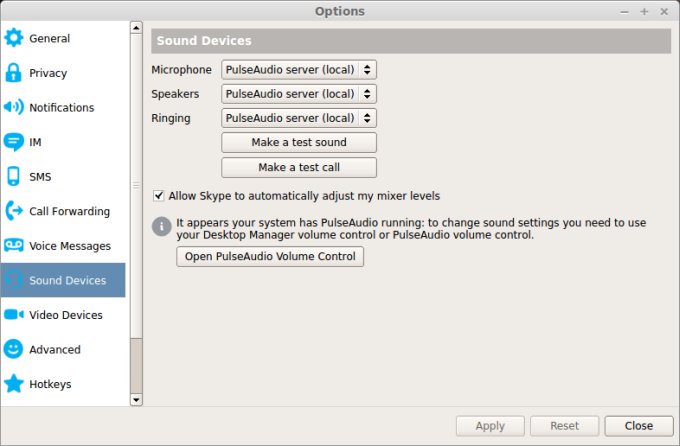The width and height of the screenshot is (680, 446).
Task: Open the Notifications speaker icon
Action: [x=14, y=108]
